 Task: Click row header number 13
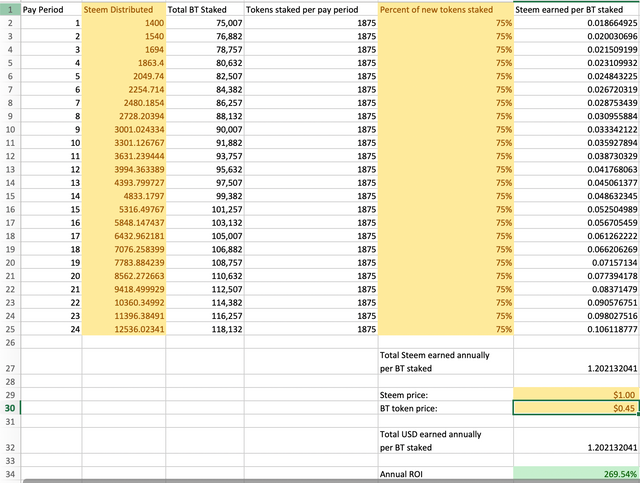pyautogui.click(x=10, y=169)
